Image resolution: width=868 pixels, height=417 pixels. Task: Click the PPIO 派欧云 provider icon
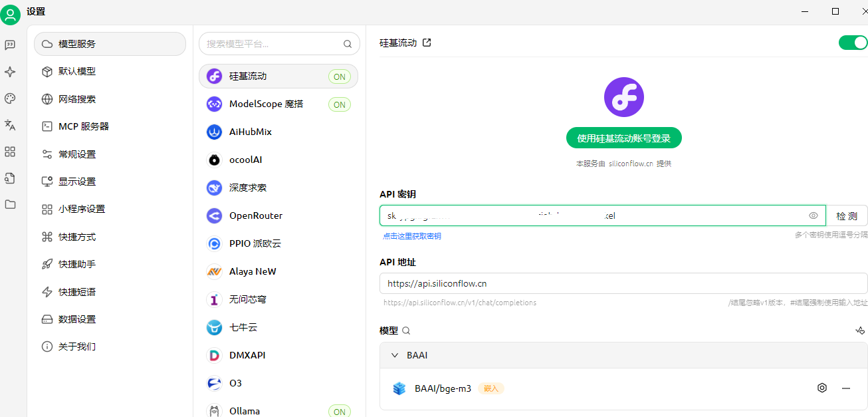click(214, 243)
